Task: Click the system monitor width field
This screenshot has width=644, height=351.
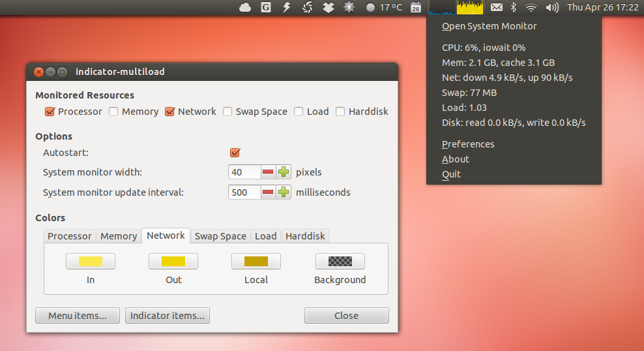Action: 244,172
